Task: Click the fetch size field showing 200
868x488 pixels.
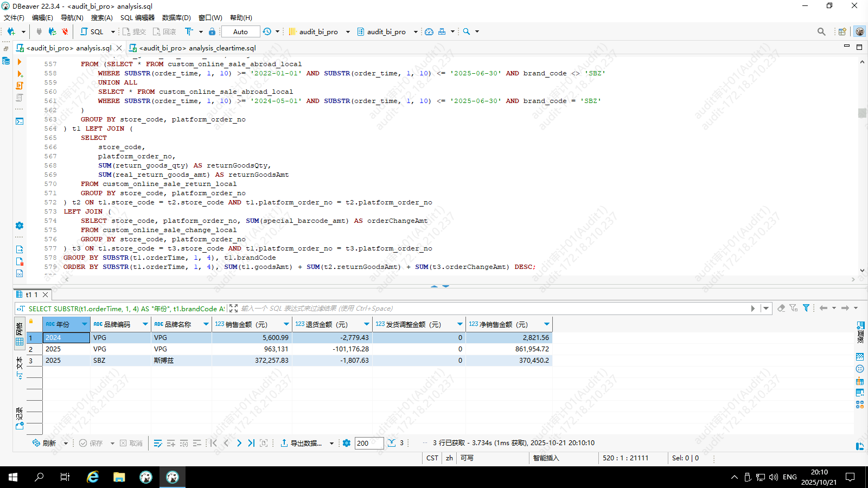Action: [369, 443]
